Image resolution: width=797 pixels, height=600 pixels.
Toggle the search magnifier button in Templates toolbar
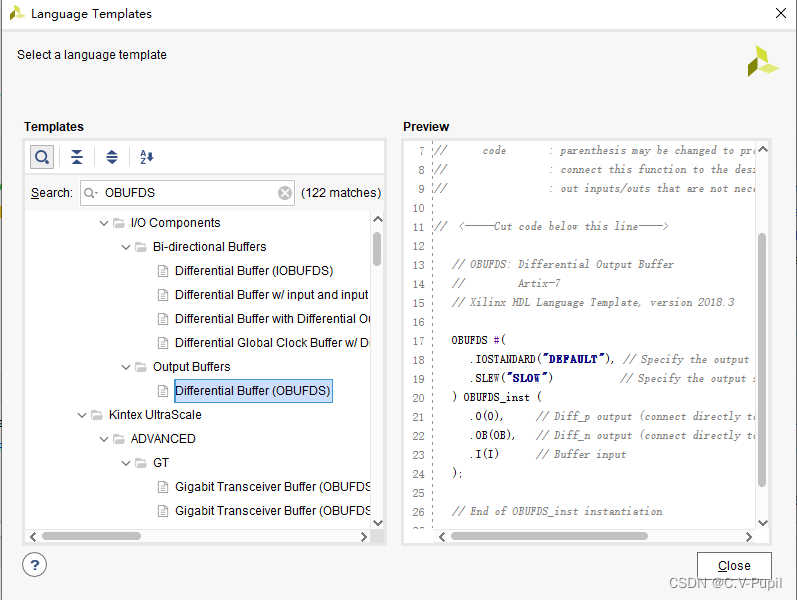(x=42, y=157)
